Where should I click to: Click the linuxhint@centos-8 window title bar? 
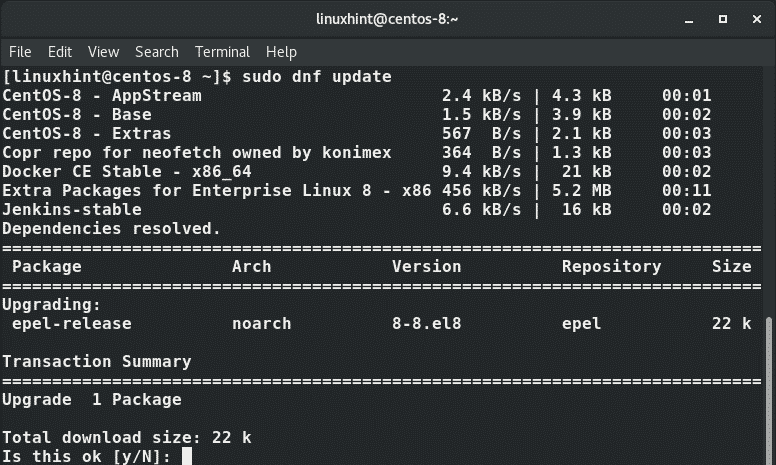387,19
